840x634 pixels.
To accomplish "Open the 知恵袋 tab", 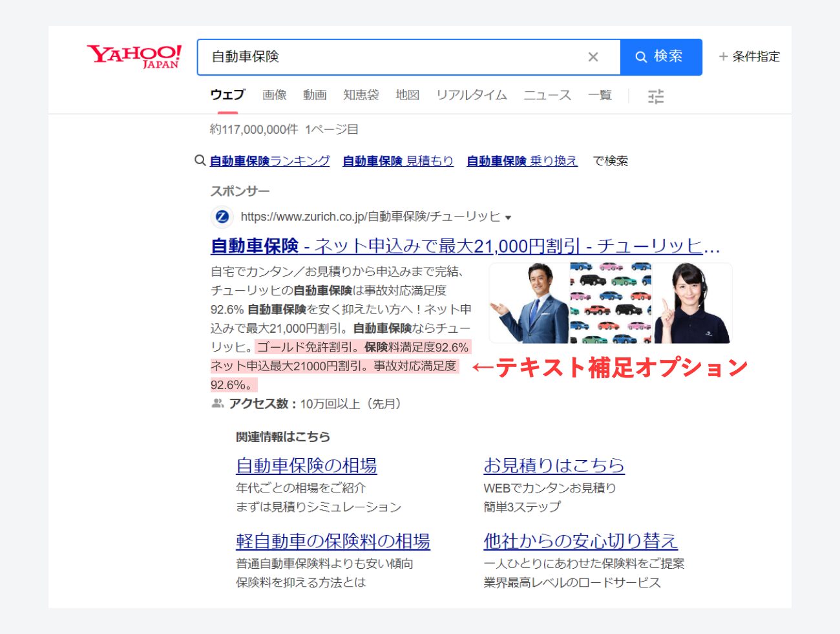I will coord(361,95).
